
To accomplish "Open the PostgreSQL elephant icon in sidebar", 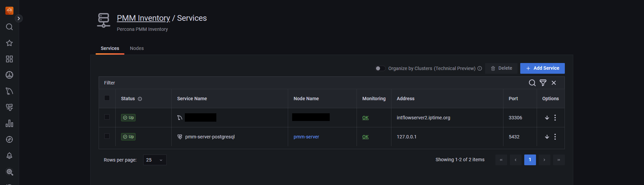I will click(x=9, y=107).
